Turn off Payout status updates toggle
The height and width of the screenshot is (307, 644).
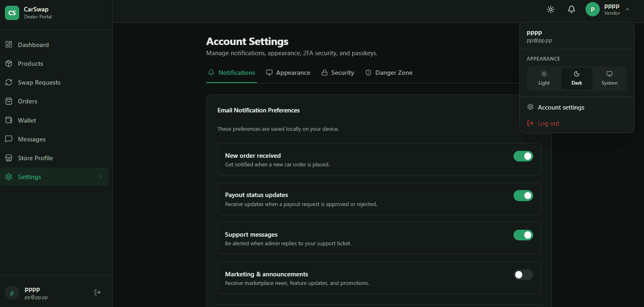click(523, 196)
